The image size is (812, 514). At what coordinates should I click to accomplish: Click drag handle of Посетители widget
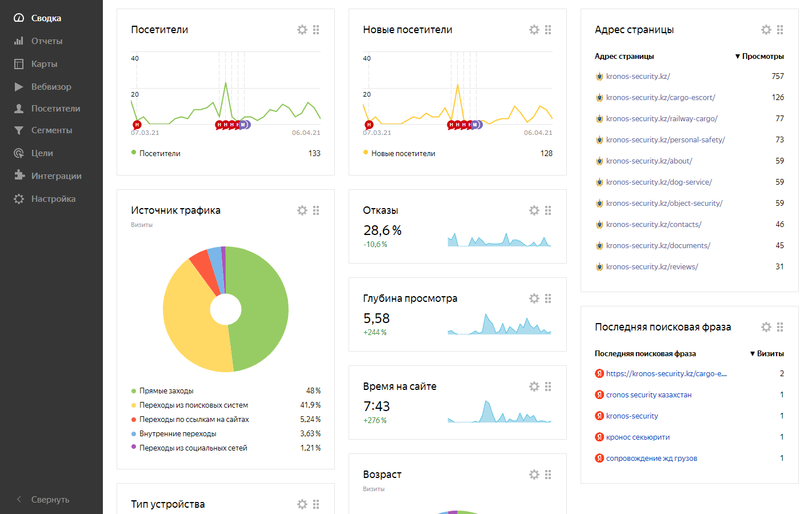pyautogui.click(x=316, y=30)
